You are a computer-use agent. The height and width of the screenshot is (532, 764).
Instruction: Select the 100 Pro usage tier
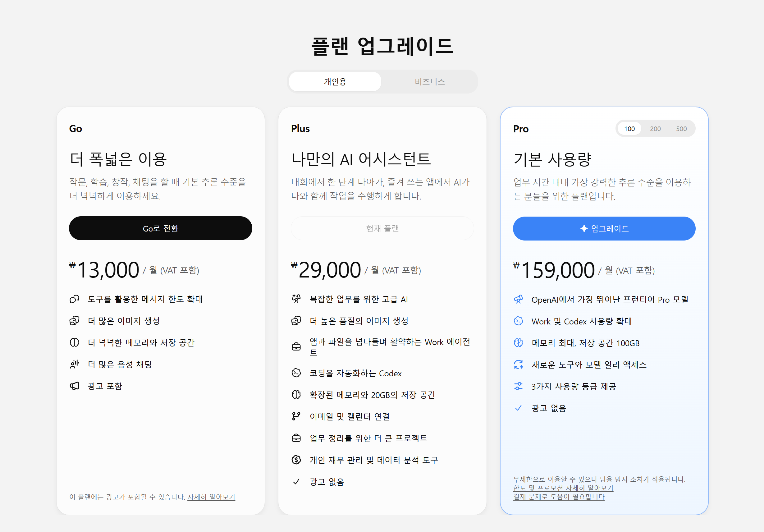[x=629, y=129]
